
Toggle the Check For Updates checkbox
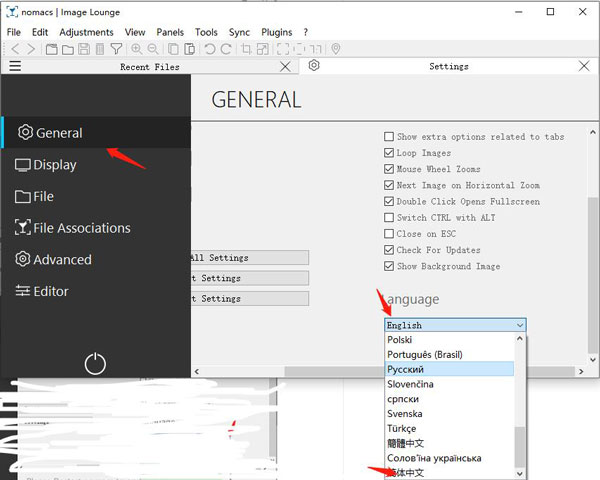click(x=389, y=250)
